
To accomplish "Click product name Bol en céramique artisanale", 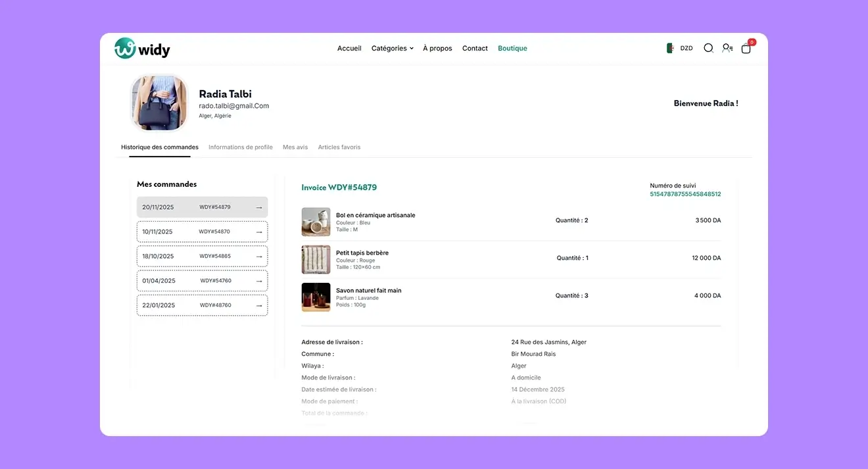I will pos(375,215).
